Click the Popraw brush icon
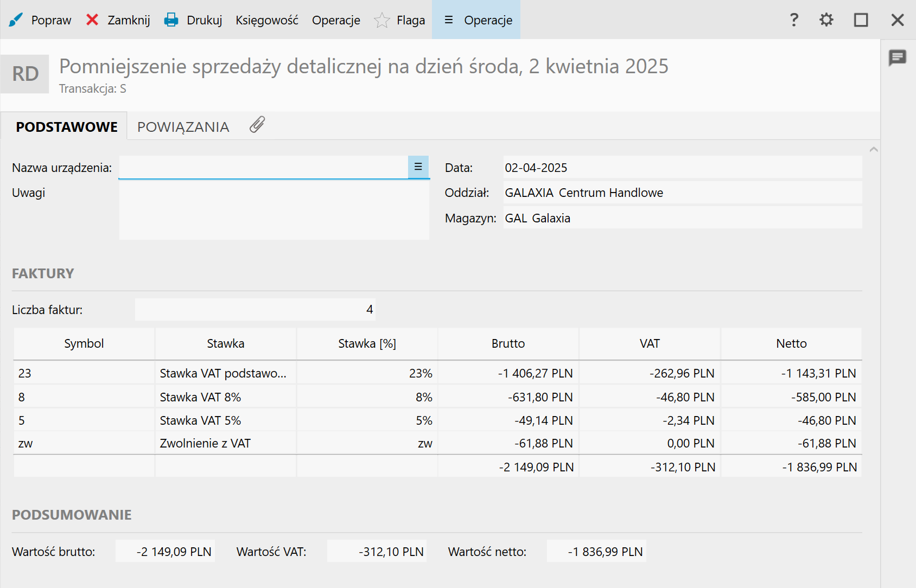This screenshot has width=916, height=588. [x=16, y=20]
